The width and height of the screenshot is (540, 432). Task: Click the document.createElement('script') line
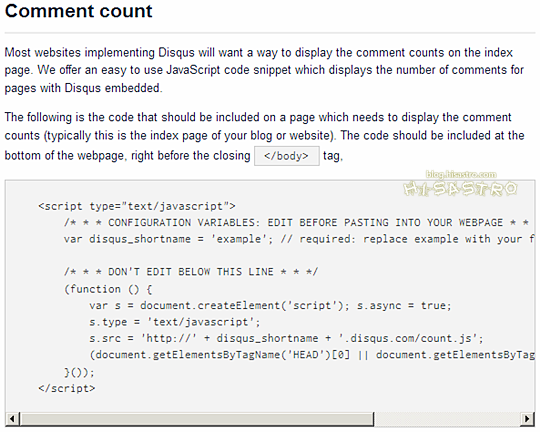coord(270,306)
